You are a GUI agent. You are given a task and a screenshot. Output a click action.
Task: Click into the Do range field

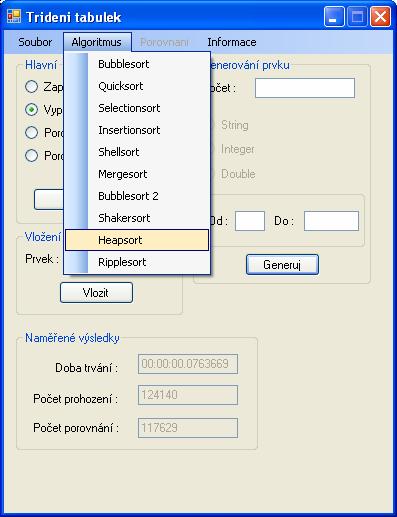click(331, 221)
